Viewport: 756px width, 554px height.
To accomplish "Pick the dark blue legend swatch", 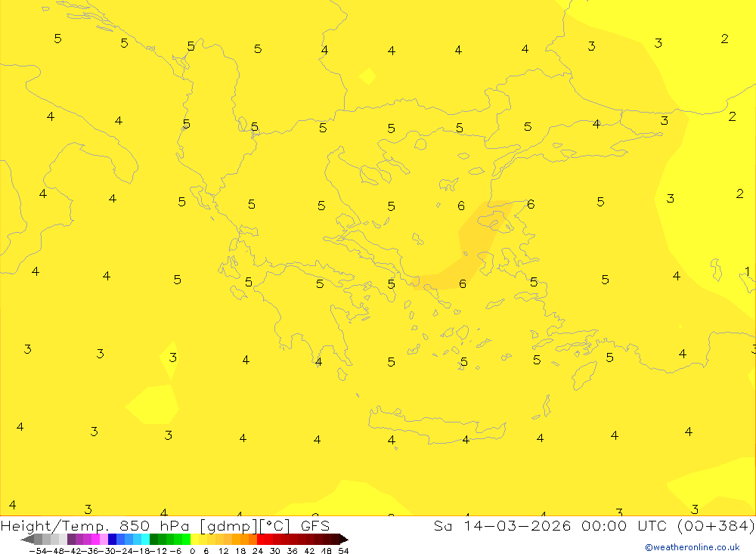I will (x=113, y=540).
